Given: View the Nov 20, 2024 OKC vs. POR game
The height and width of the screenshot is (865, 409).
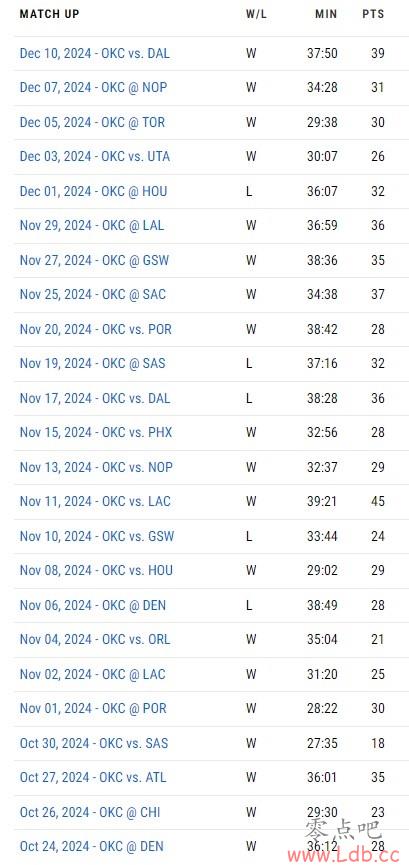Looking at the screenshot, I should pyautogui.click(x=95, y=329).
